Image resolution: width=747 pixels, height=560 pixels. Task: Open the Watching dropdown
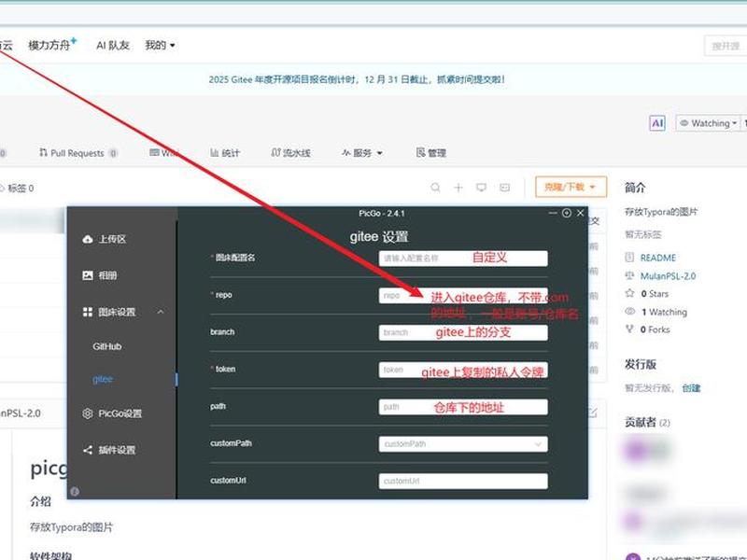click(x=708, y=123)
